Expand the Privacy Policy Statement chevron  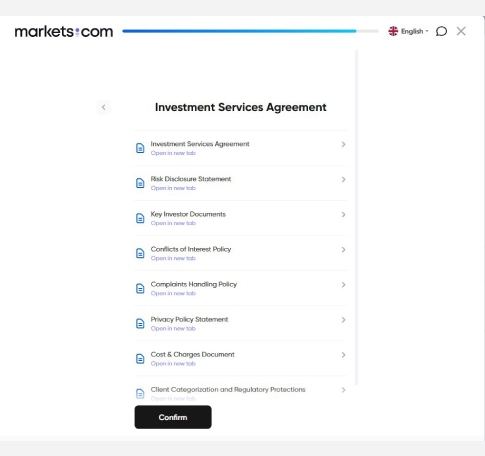[x=343, y=320]
